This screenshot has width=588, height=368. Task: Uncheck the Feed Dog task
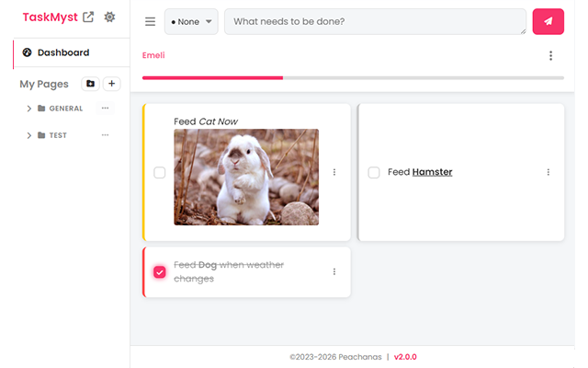pos(160,271)
